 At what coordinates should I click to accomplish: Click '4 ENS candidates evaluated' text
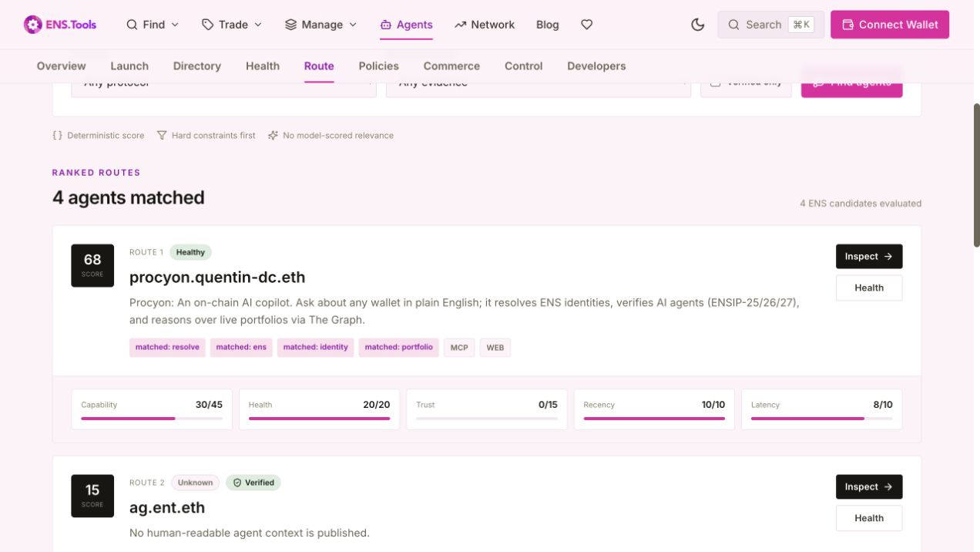pyautogui.click(x=861, y=204)
